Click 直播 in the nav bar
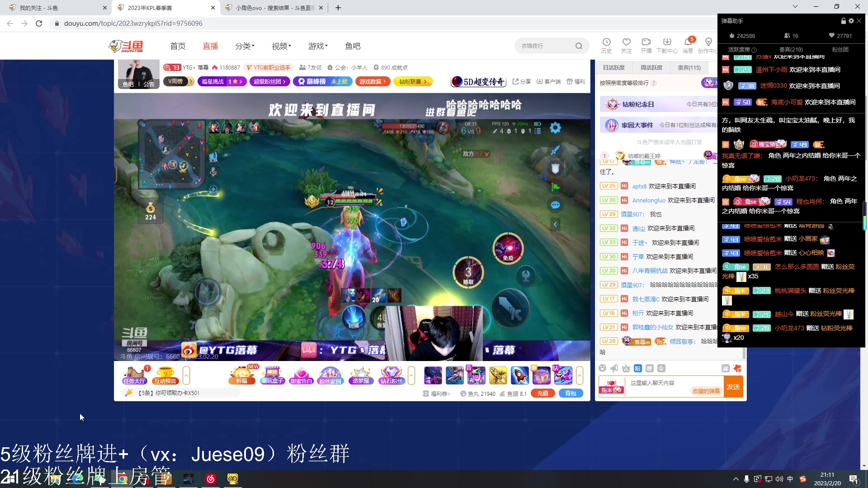 tap(210, 46)
